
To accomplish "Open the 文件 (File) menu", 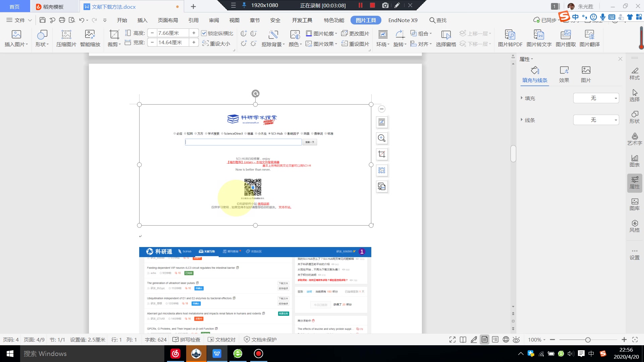I will click(x=19, y=20).
